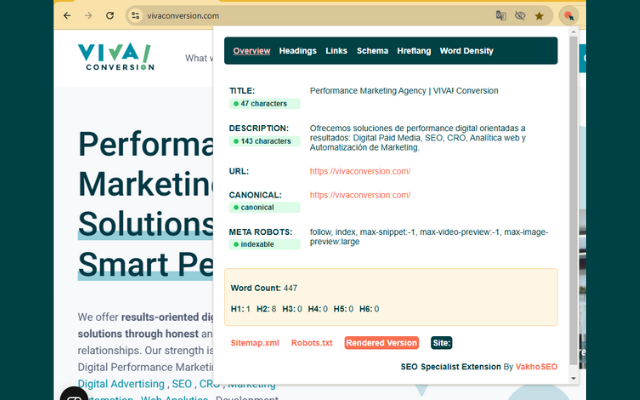Viewport: 640px width, 400px height.
Task: Open the URL link https://vivaconversion.com/
Action: click(x=360, y=171)
